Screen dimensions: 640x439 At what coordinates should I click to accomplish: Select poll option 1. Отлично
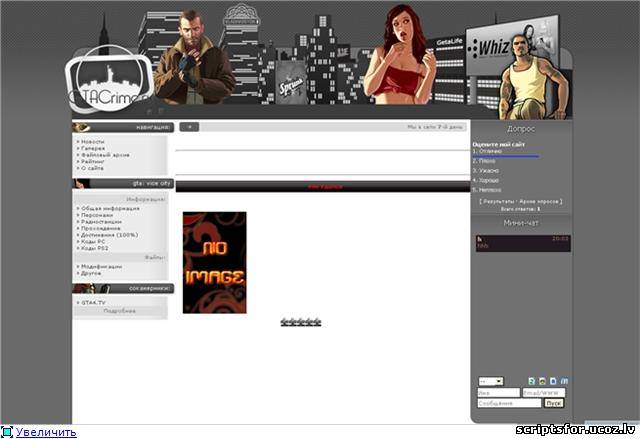point(487,151)
